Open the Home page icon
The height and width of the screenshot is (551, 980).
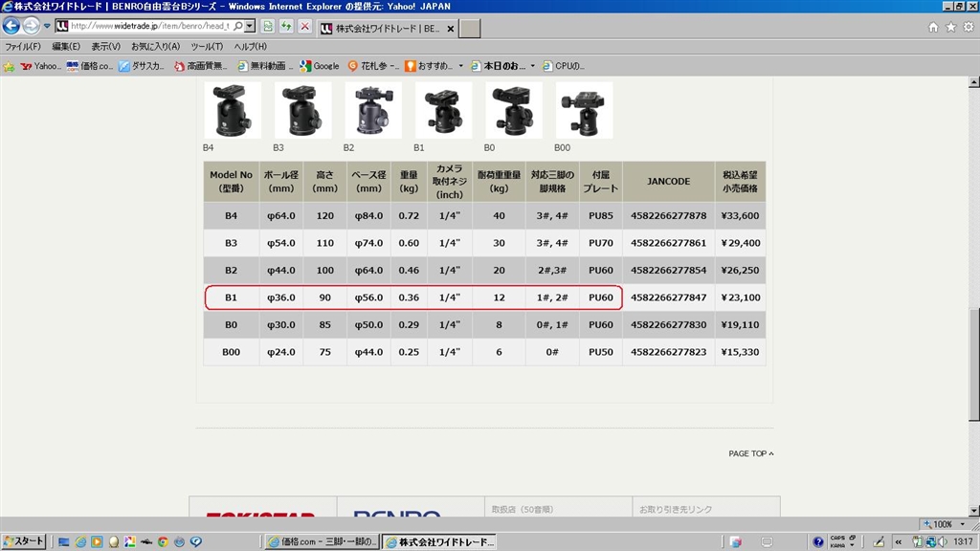933,27
